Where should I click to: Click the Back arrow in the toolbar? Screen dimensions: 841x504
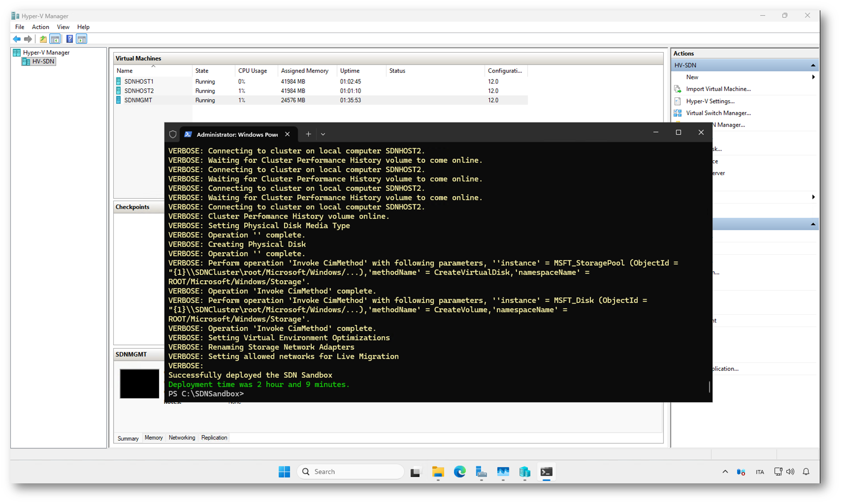tap(17, 39)
